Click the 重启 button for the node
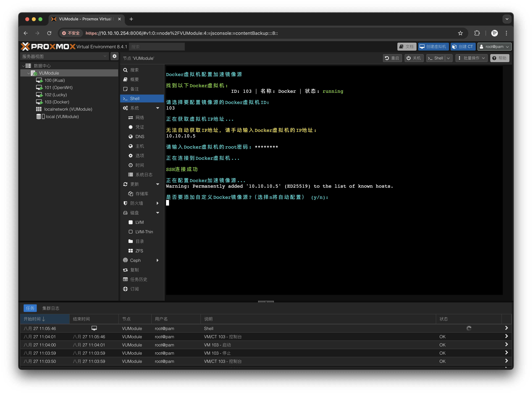 392,58
